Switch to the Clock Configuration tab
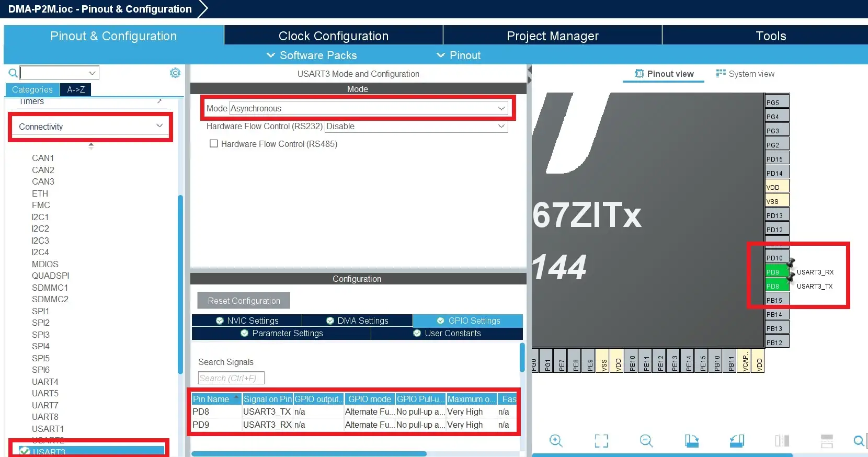This screenshot has width=868, height=457. click(x=334, y=36)
